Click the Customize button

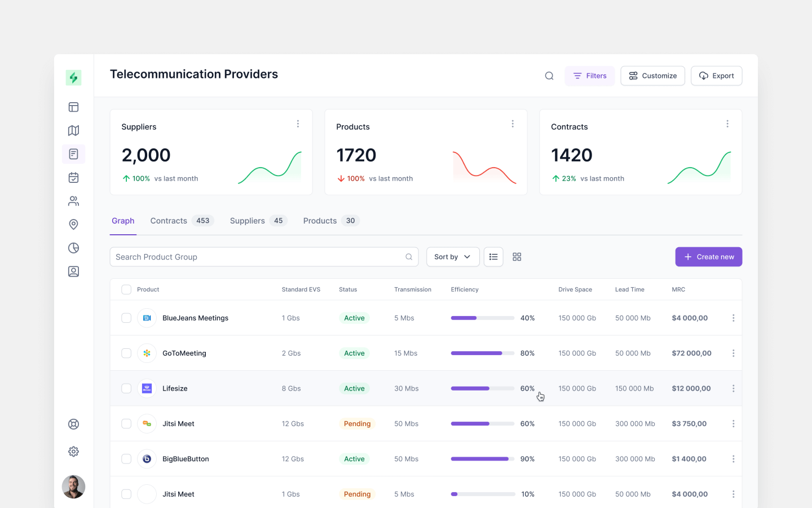(653, 76)
